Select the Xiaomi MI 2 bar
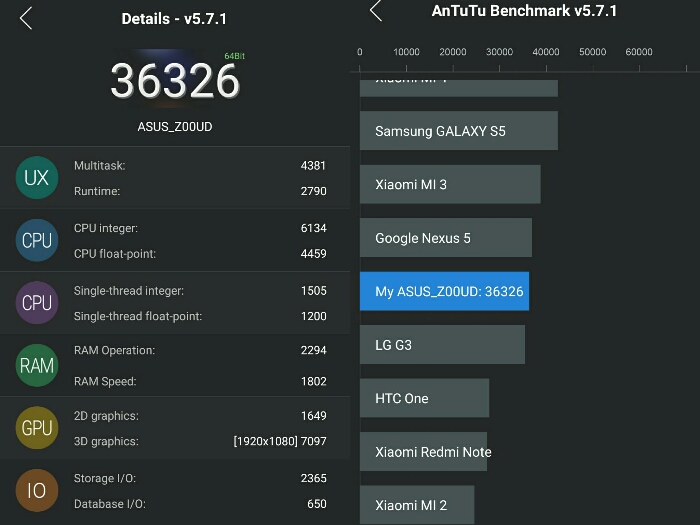The width and height of the screenshot is (700, 525). [x=417, y=505]
